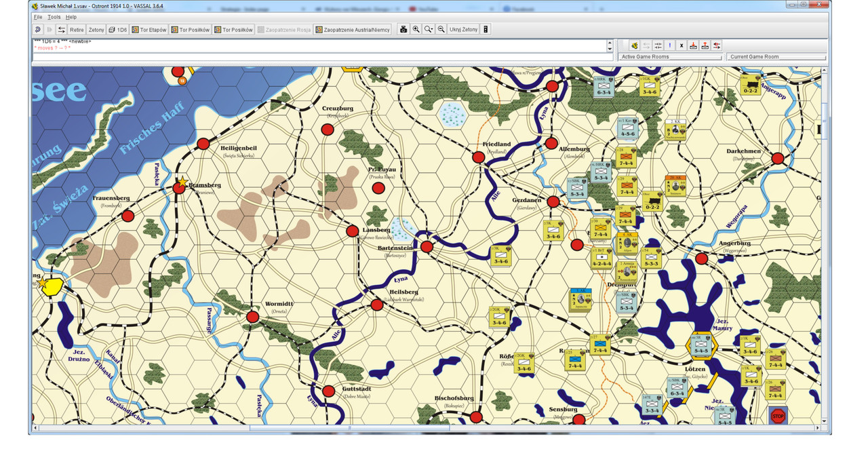
Task: Open the zoom level select dropdown
Action: tap(429, 30)
